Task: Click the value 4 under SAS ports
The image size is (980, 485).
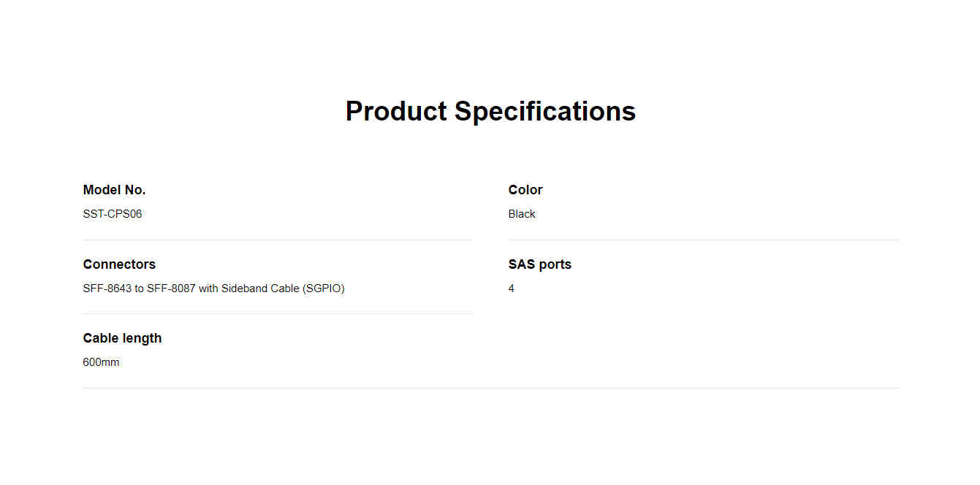Action: click(512, 289)
